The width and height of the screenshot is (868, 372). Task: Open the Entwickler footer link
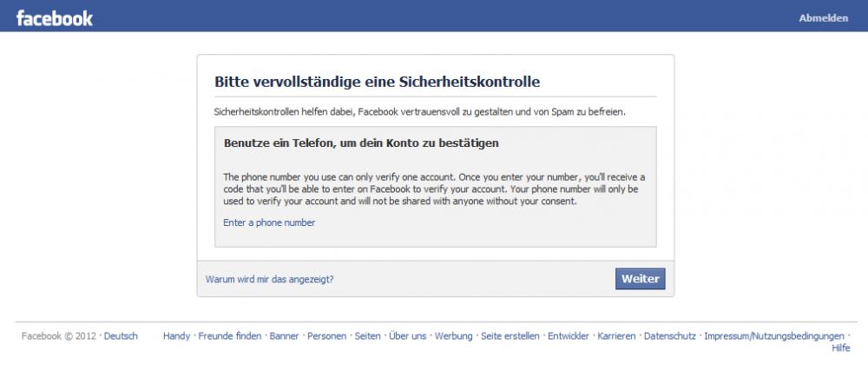click(569, 336)
